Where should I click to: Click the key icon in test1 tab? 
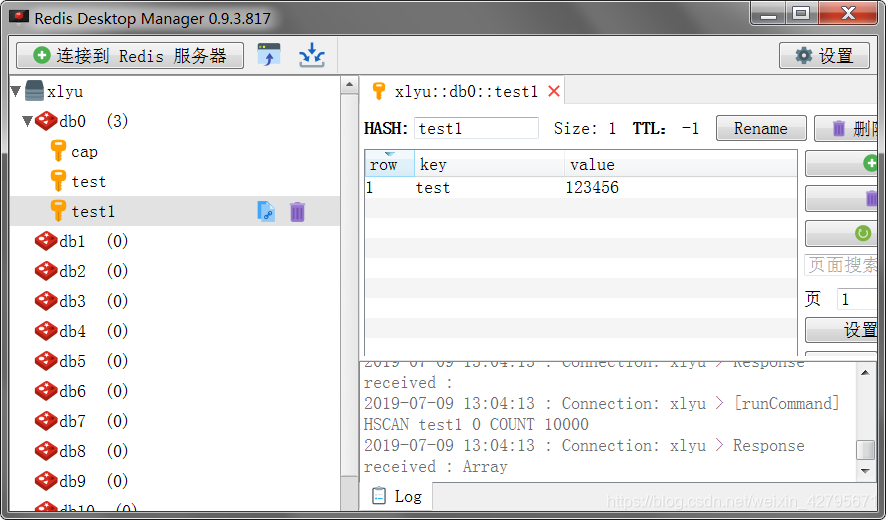379,90
